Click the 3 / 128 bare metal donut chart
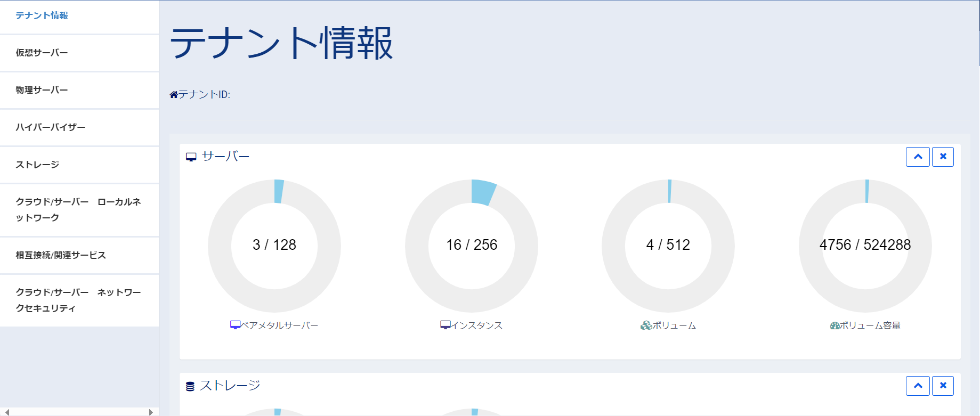The image size is (980, 416). click(x=274, y=246)
